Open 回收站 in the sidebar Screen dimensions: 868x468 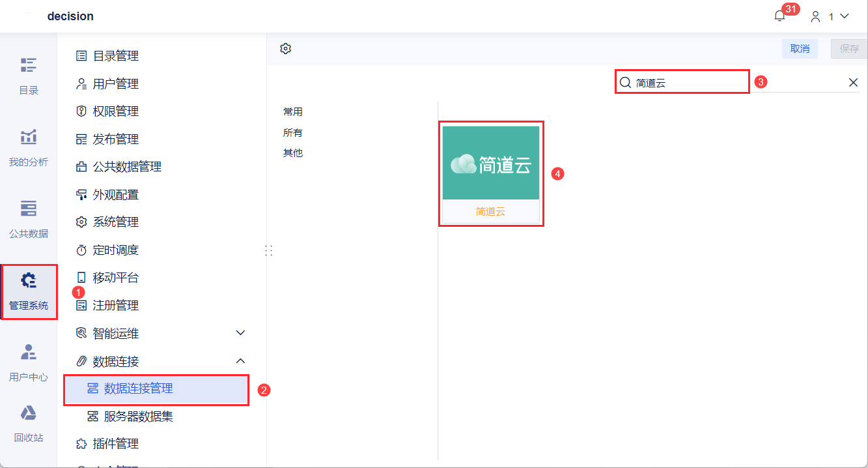[29, 424]
